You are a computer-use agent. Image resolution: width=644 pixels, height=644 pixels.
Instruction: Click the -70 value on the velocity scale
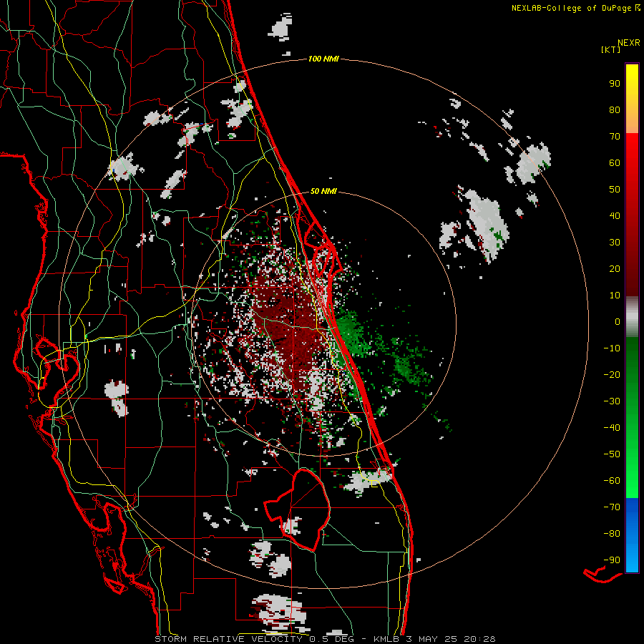click(612, 507)
